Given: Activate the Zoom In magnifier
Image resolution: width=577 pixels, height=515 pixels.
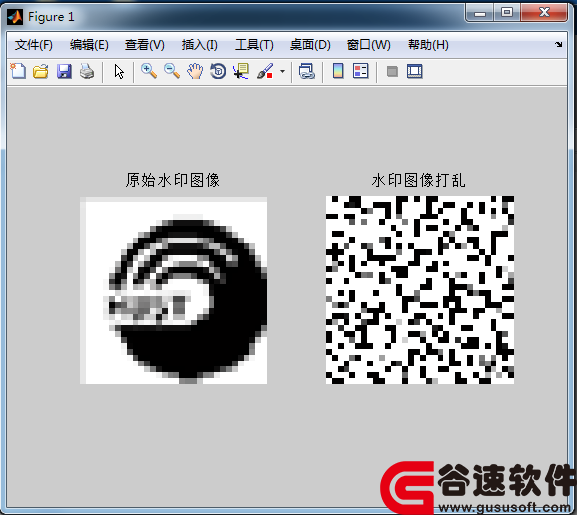Looking at the screenshot, I should point(149,71).
